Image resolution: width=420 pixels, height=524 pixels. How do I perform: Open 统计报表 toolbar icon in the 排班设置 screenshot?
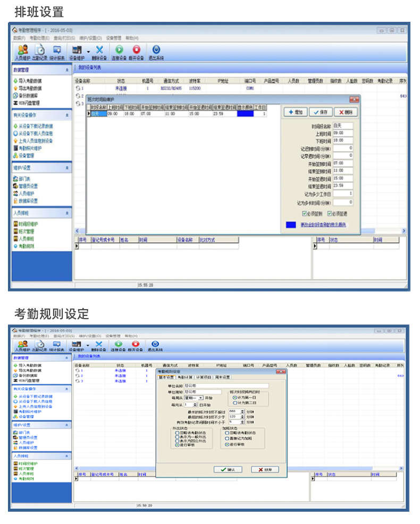57,52
